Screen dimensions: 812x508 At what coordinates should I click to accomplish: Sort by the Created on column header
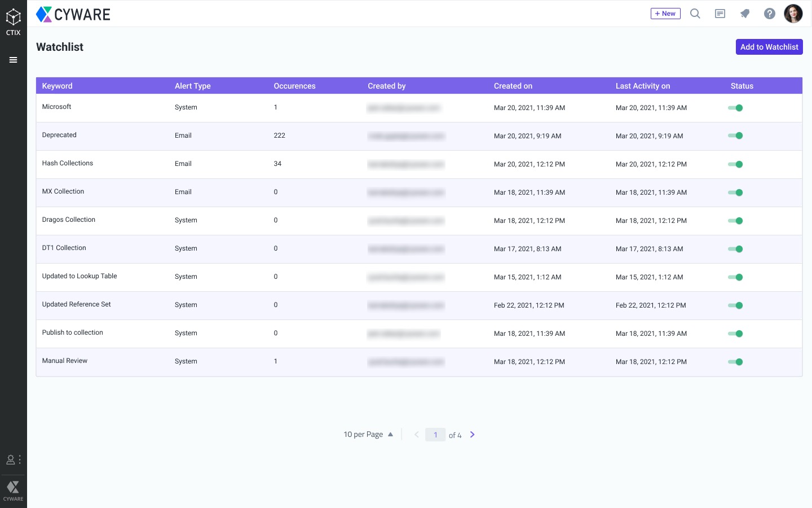pyautogui.click(x=513, y=86)
